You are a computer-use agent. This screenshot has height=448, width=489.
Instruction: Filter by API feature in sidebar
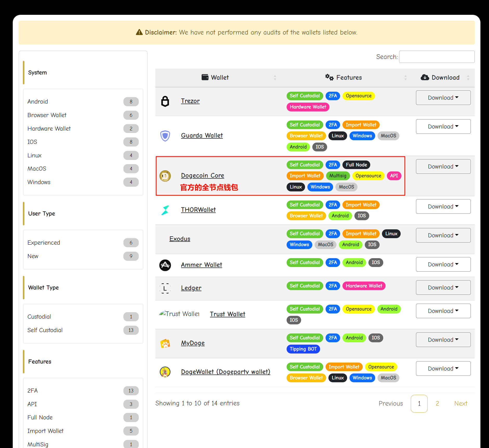pos(83,404)
